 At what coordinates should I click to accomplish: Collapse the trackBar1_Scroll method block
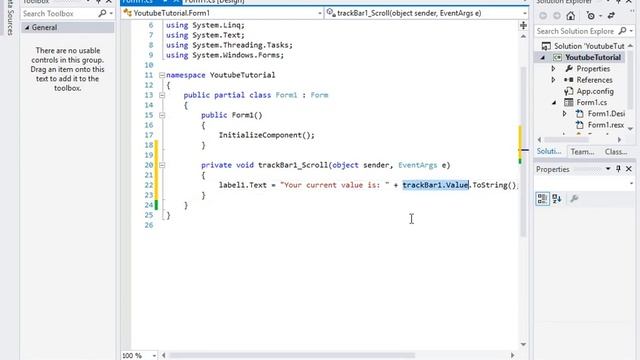[162, 165]
